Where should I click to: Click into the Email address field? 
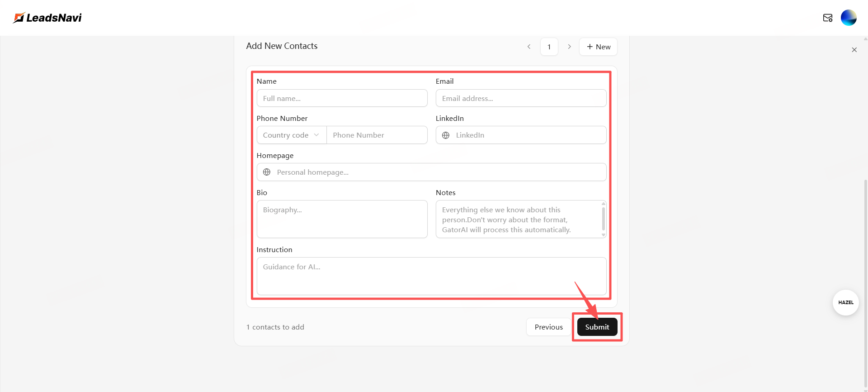pyautogui.click(x=521, y=98)
